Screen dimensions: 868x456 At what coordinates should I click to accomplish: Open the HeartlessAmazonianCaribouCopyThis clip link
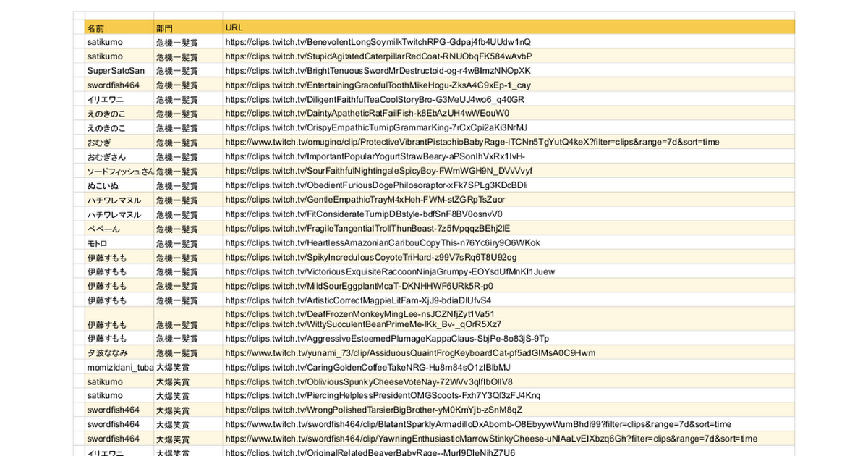click(x=383, y=243)
